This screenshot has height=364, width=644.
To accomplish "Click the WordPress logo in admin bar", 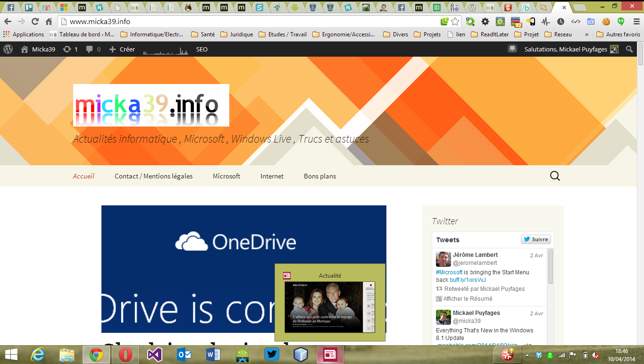I will 8,49.
